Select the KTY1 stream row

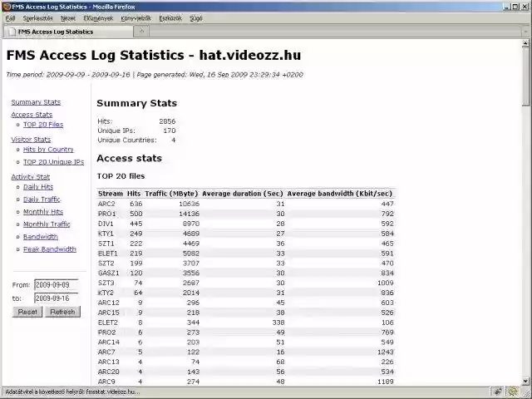click(x=246, y=234)
